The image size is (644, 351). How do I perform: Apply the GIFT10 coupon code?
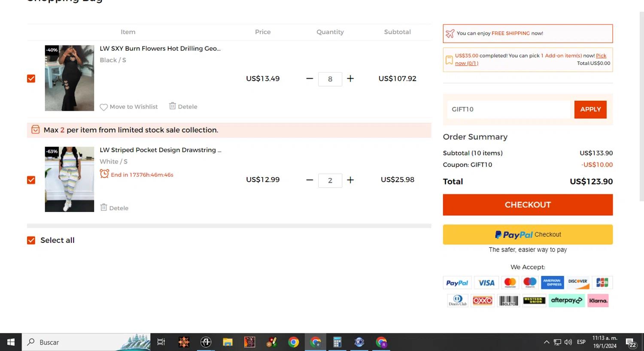590,109
